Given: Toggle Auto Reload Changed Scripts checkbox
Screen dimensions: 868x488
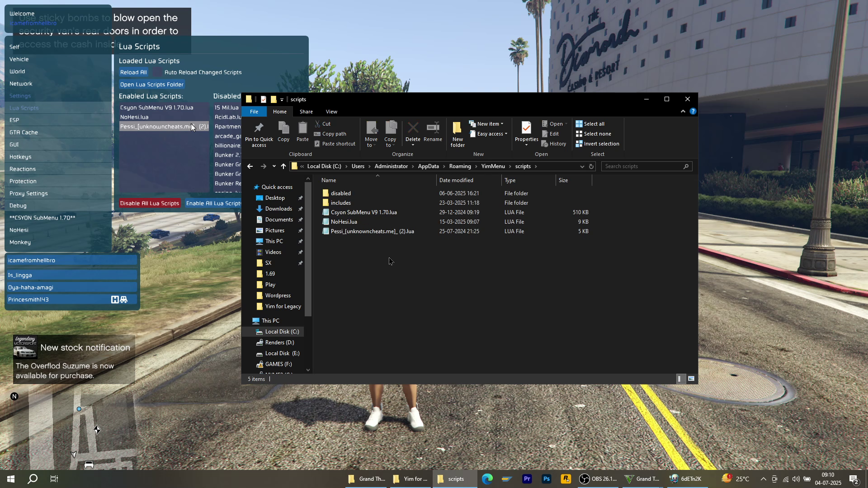Looking at the screenshot, I should [x=156, y=72].
